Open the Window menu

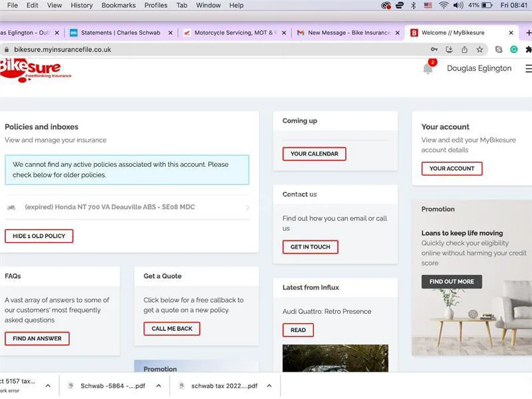[208, 5]
